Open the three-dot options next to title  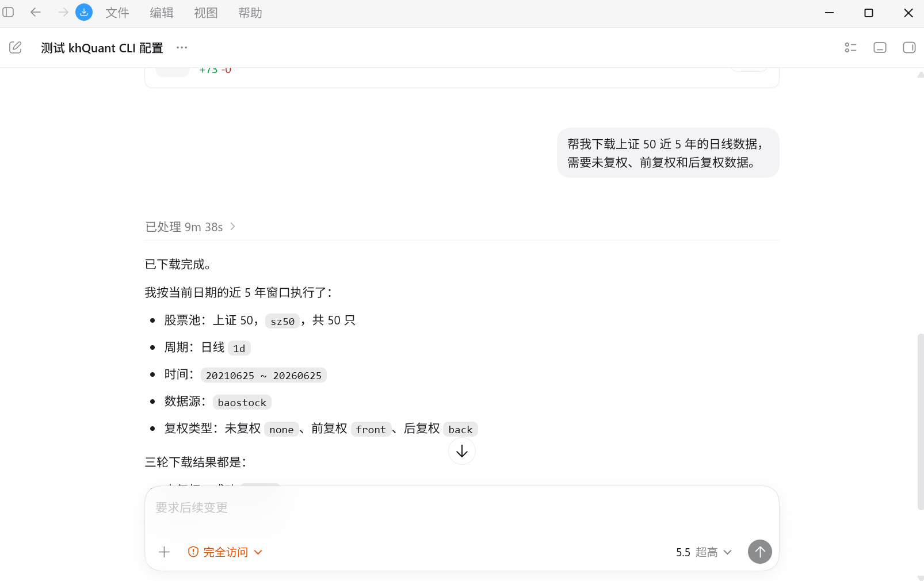click(x=182, y=48)
